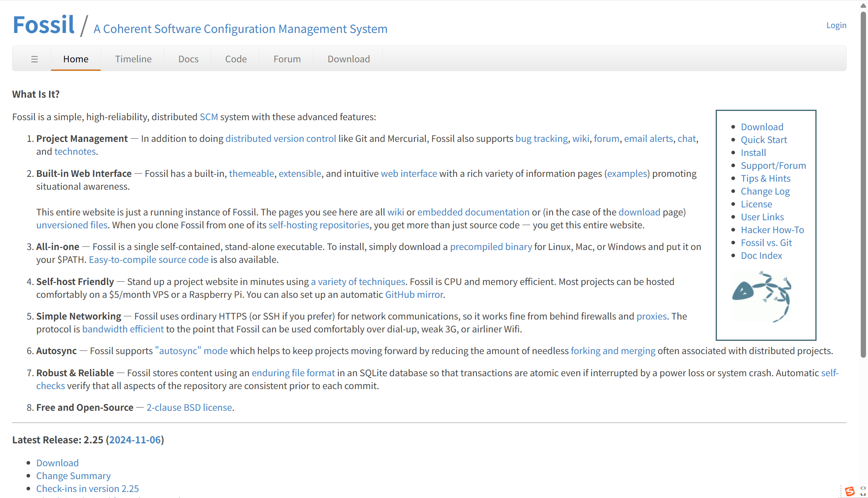The height and width of the screenshot is (498, 868).
Task: Switch to the Timeline tab
Action: (133, 59)
